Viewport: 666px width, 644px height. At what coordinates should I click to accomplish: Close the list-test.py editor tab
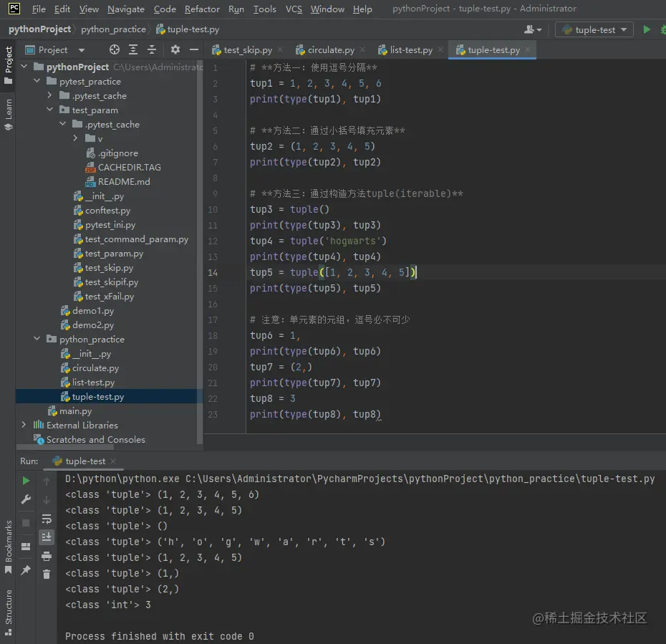pyautogui.click(x=440, y=49)
